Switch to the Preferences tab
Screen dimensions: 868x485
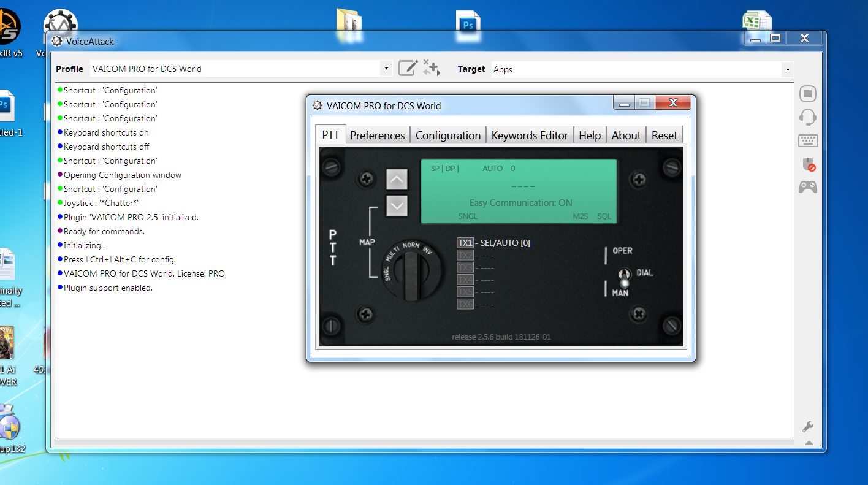[x=378, y=136]
